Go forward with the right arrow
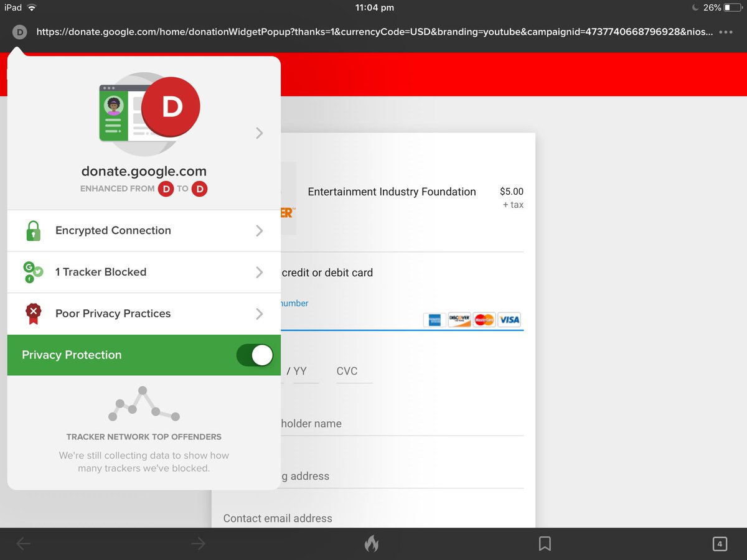Screen dimensions: 747x560 click(198, 544)
